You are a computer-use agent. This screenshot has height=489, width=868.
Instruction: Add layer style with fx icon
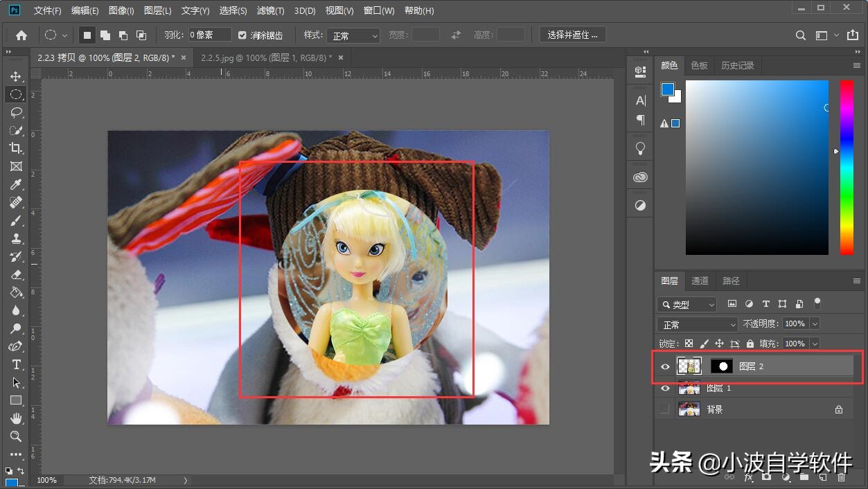749,477
